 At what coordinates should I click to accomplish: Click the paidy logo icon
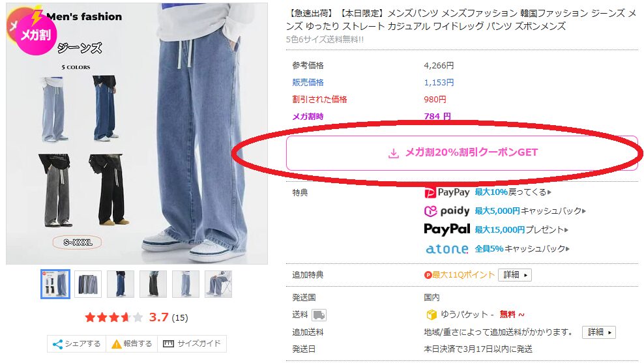430,211
